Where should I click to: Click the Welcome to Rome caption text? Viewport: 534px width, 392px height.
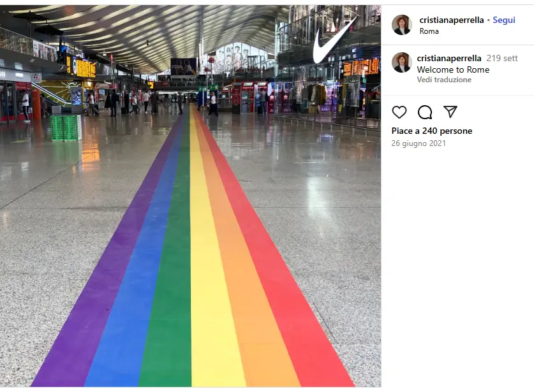[453, 69]
